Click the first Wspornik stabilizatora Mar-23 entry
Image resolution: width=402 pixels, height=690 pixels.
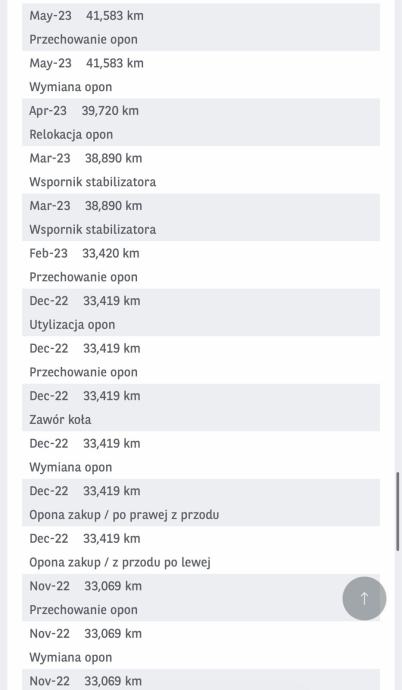click(201, 170)
